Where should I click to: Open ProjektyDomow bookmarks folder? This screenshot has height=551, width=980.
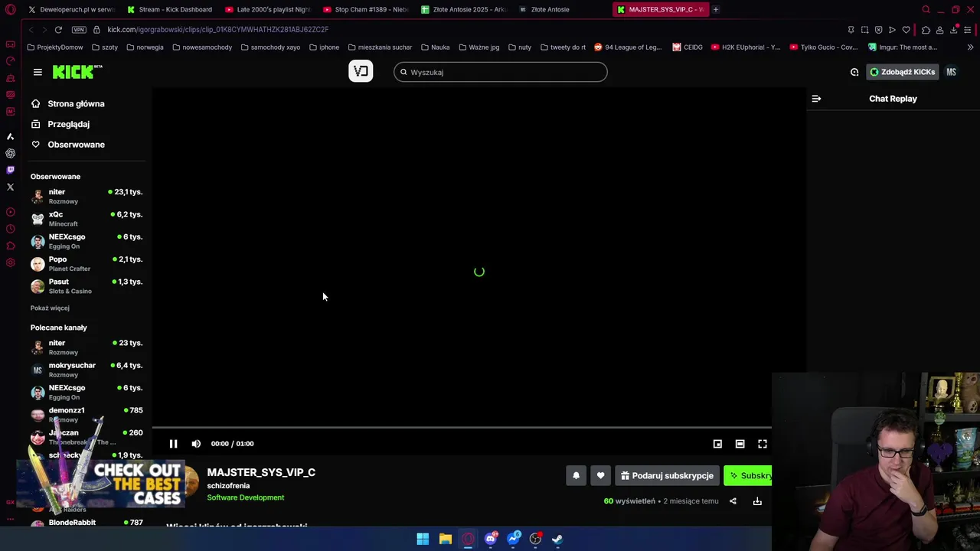[x=54, y=47]
